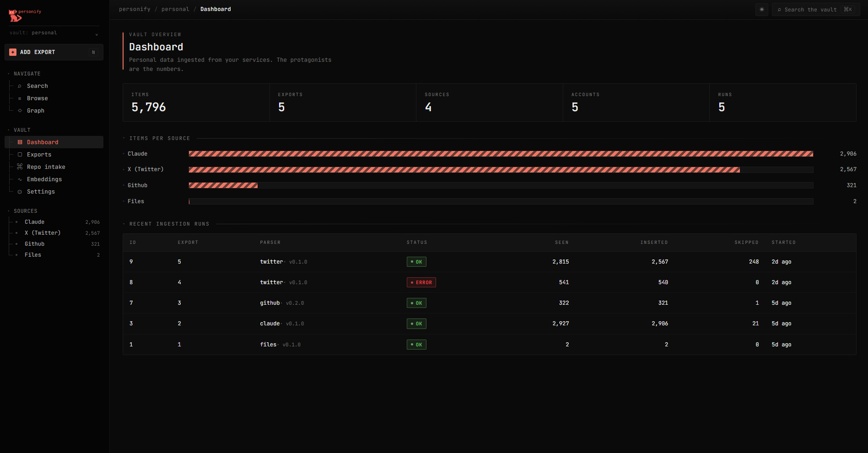Click the Runs count stat card
The height and width of the screenshot is (453, 868).
pos(783,102)
